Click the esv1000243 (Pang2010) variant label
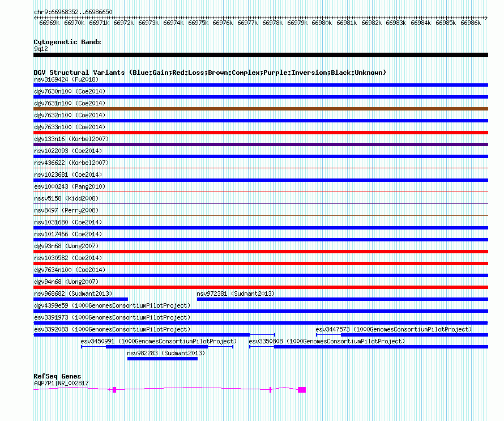 (69, 186)
